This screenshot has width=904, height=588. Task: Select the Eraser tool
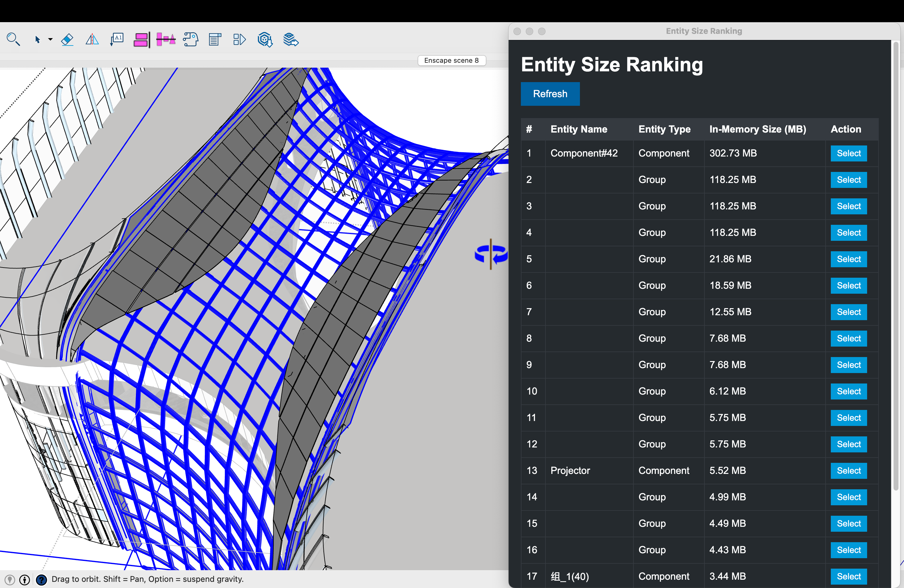(x=66, y=40)
